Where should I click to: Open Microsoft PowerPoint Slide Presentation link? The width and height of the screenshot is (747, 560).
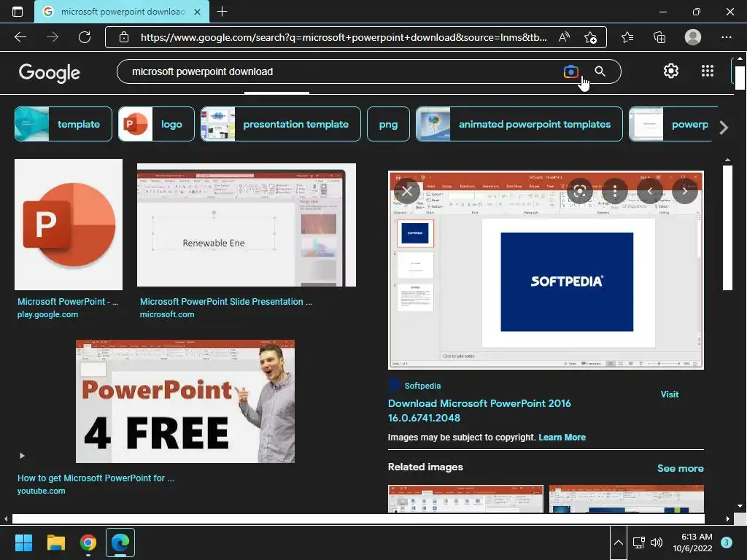click(226, 301)
